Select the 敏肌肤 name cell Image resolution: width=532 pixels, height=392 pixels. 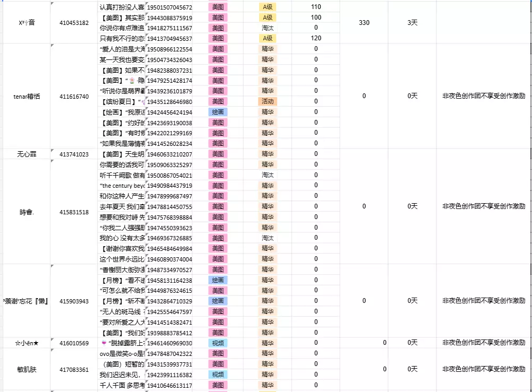[x=27, y=369]
